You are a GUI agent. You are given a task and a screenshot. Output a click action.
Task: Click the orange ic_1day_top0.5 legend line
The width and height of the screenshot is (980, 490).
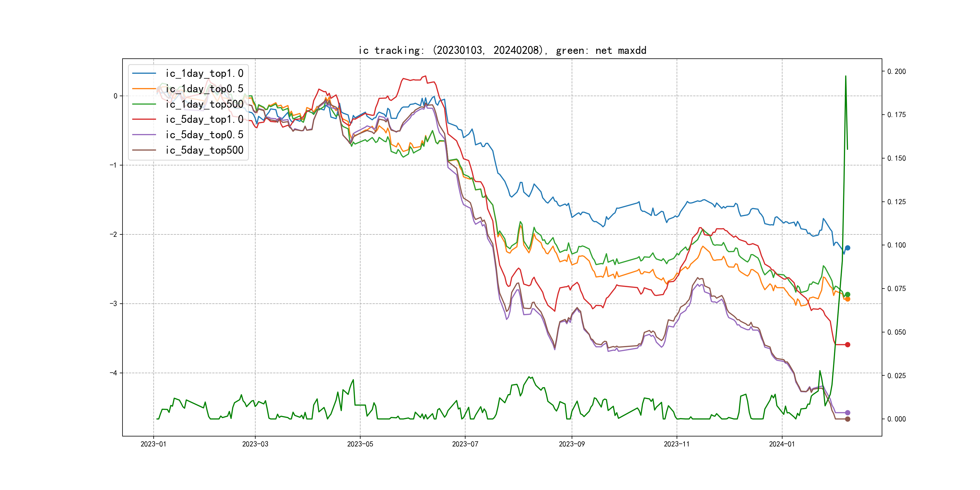coord(144,89)
